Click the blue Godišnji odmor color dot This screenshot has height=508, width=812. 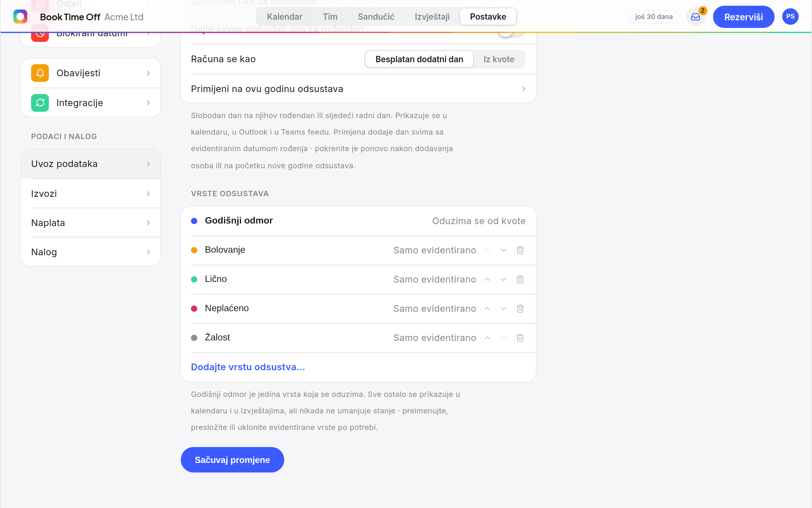pyautogui.click(x=194, y=221)
